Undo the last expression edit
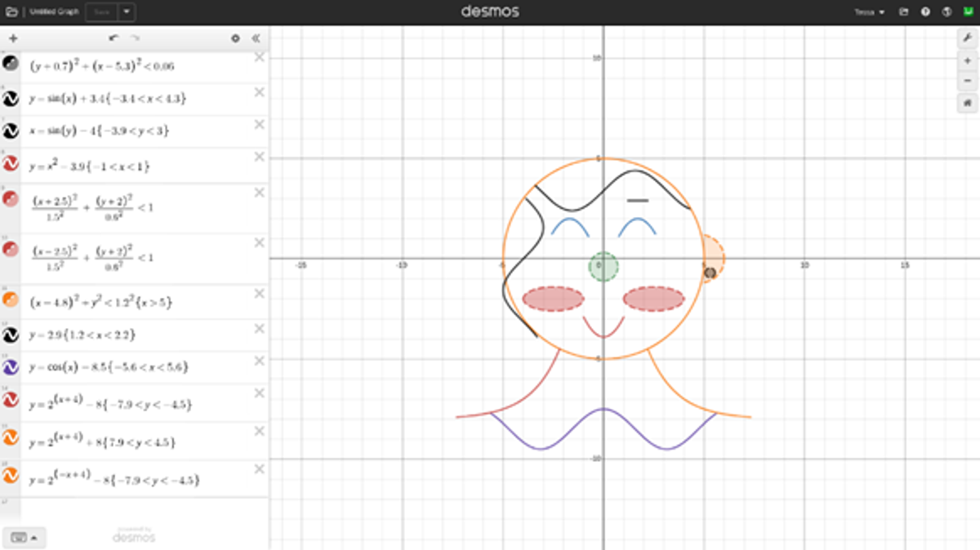 coord(114,38)
